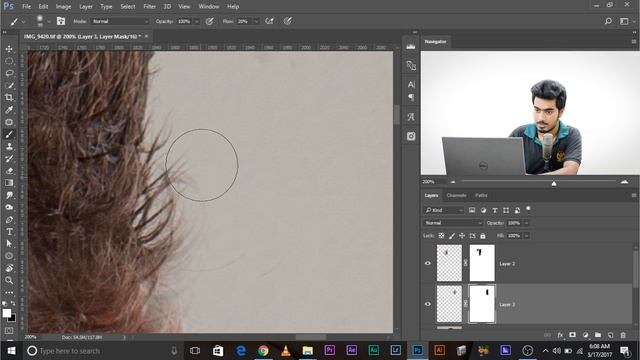This screenshot has height=360, width=640.
Task: Click the taskbar search box
Action: click(x=102, y=351)
